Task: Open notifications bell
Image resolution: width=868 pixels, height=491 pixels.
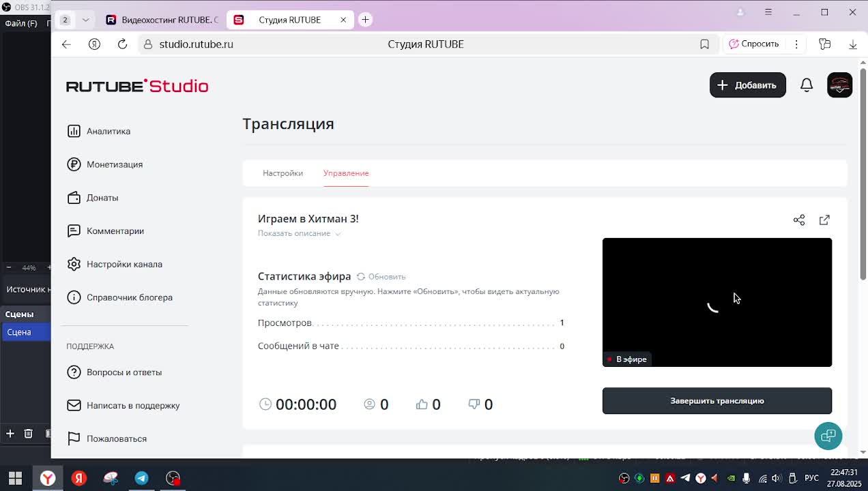Action: [807, 85]
